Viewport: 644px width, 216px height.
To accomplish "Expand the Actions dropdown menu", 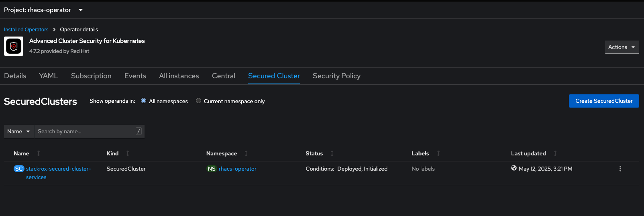I will (622, 47).
